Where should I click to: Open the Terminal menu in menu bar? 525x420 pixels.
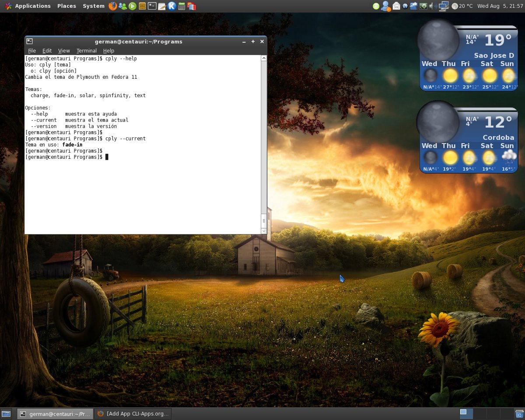(87, 51)
